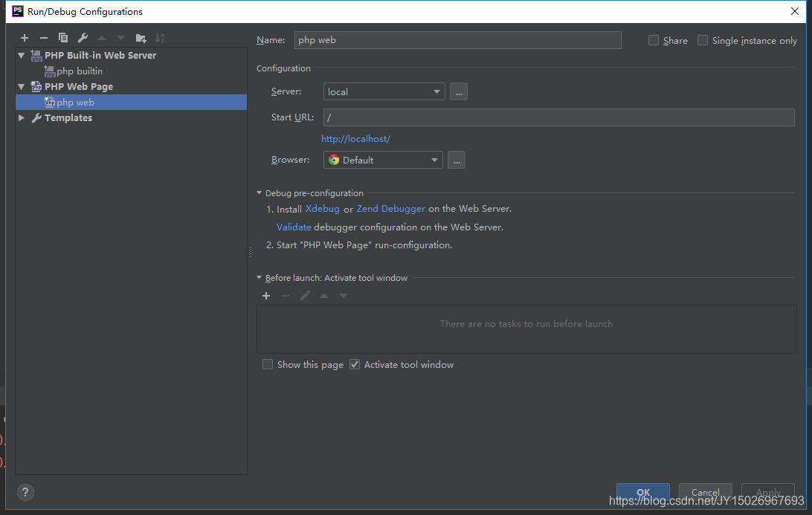812x515 pixels.
Task: Click 'There are no tasks to run' text
Action: (x=526, y=324)
